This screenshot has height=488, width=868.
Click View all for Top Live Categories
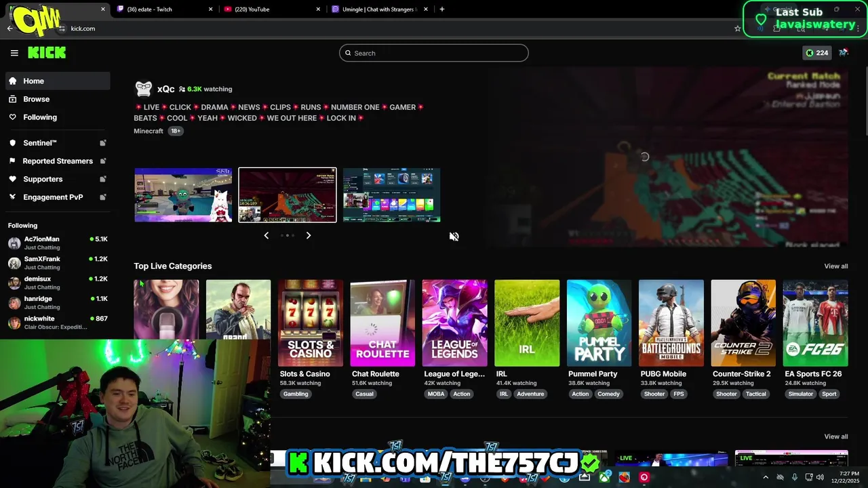tap(836, 266)
